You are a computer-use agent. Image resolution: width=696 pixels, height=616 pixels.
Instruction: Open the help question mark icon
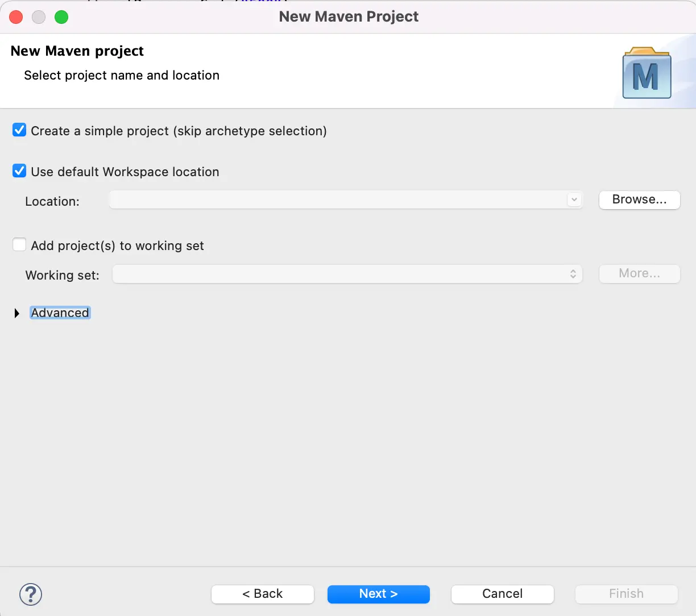tap(30, 594)
